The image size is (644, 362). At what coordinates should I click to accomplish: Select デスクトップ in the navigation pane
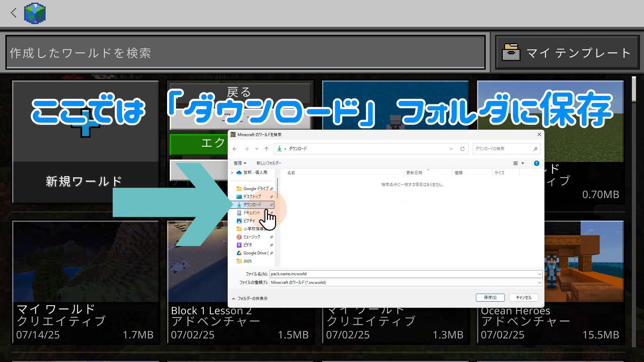[x=252, y=197]
